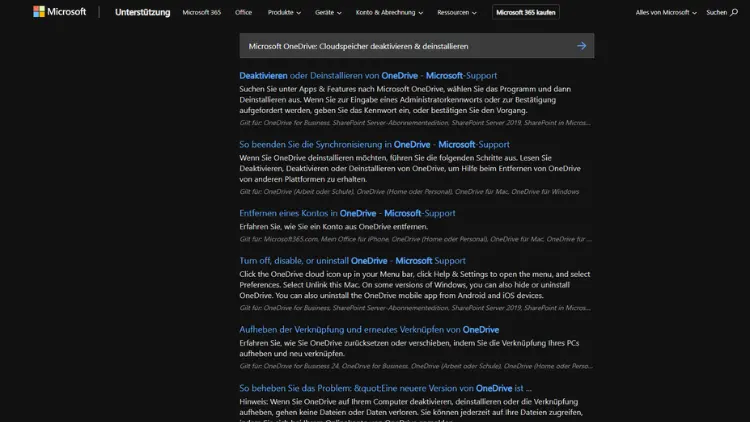
Task: Expand Konto & Abrechnung dropdown
Action: pos(389,12)
